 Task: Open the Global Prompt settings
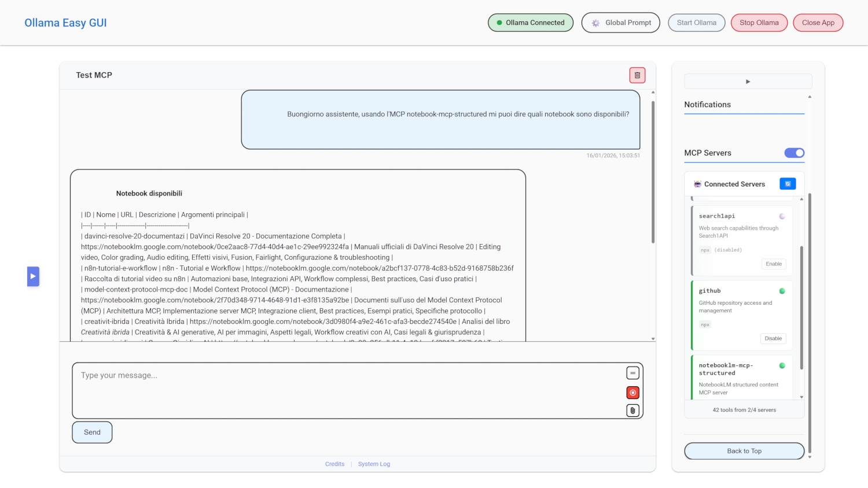[x=620, y=23]
